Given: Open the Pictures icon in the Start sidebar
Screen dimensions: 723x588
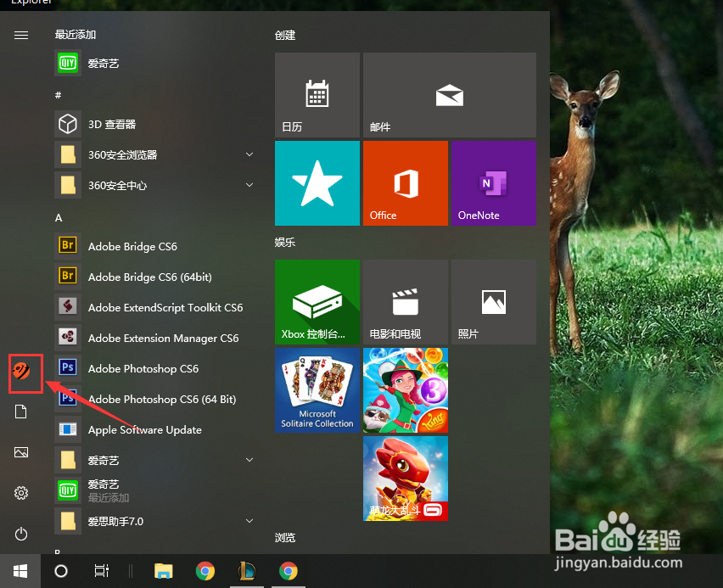Looking at the screenshot, I should pos(21,452).
